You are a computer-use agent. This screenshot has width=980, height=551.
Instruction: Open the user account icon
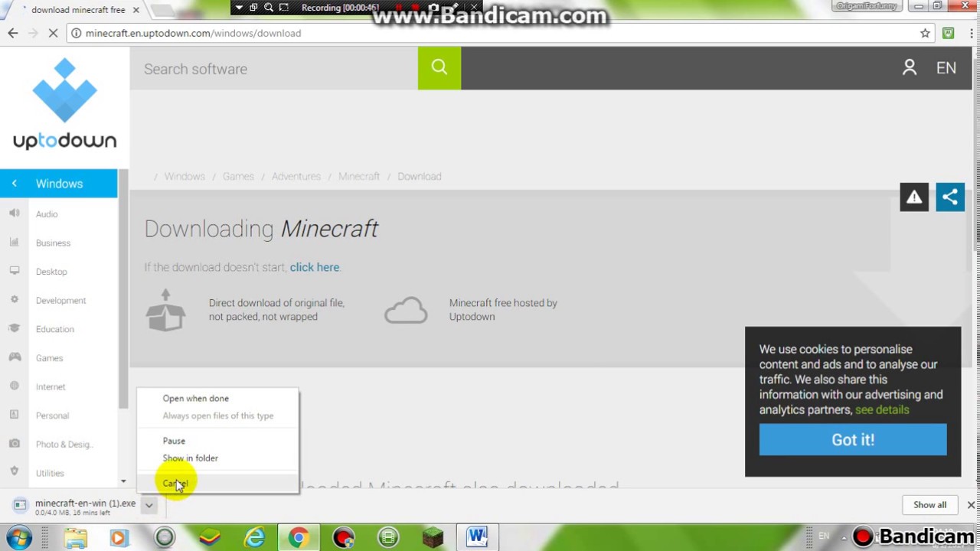pos(909,67)
